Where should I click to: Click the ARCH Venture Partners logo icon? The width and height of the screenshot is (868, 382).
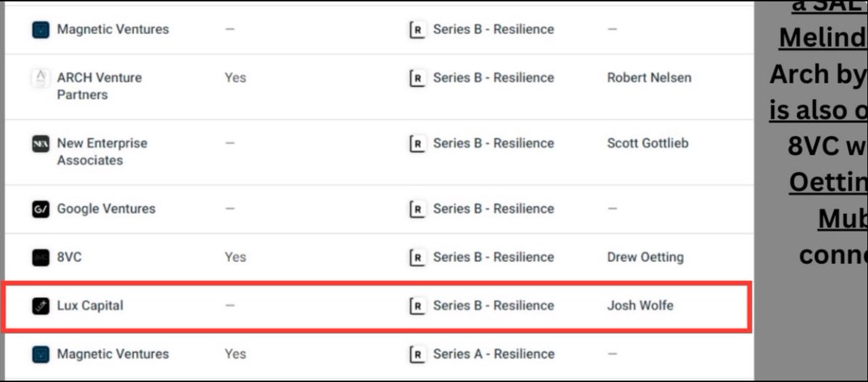(x=41, y=78)
